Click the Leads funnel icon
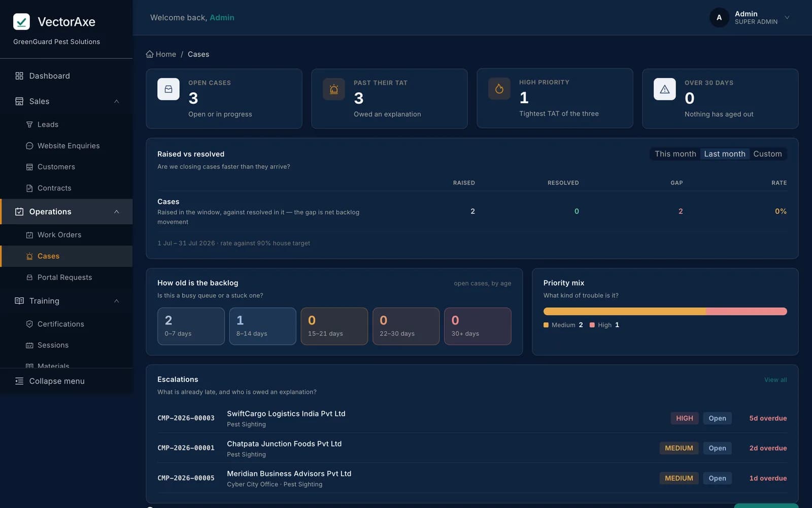Image resolution: width=812 pixels, height=508 pixels. tap(29, 124)
